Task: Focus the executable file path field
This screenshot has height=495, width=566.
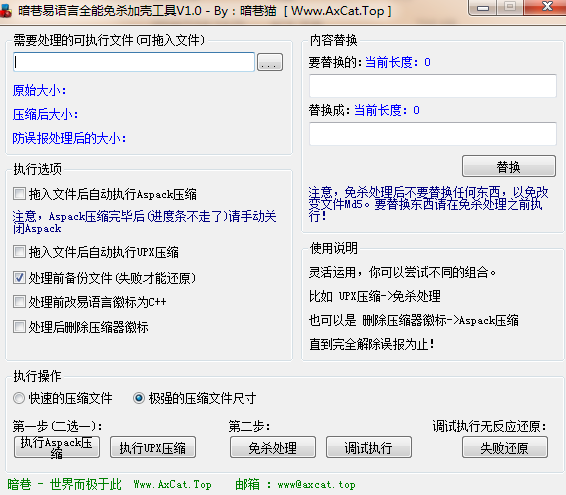Action: coord(134,62)
